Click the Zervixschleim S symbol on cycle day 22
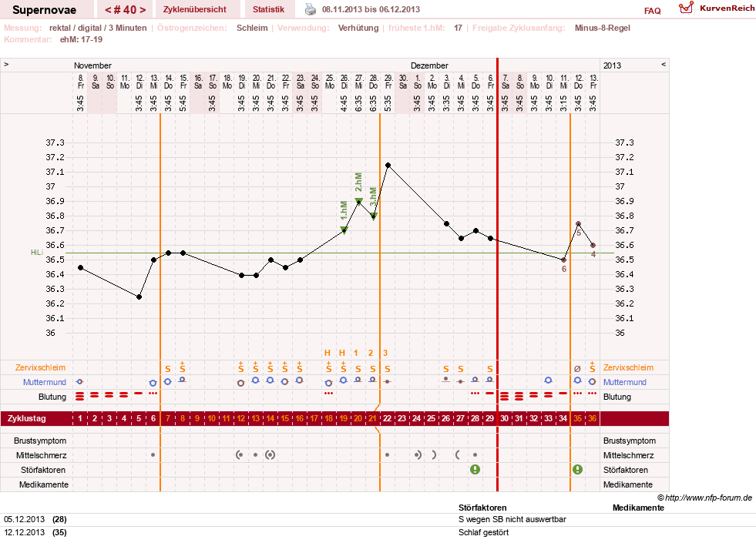The image size is (756, 553). [388, 369]
